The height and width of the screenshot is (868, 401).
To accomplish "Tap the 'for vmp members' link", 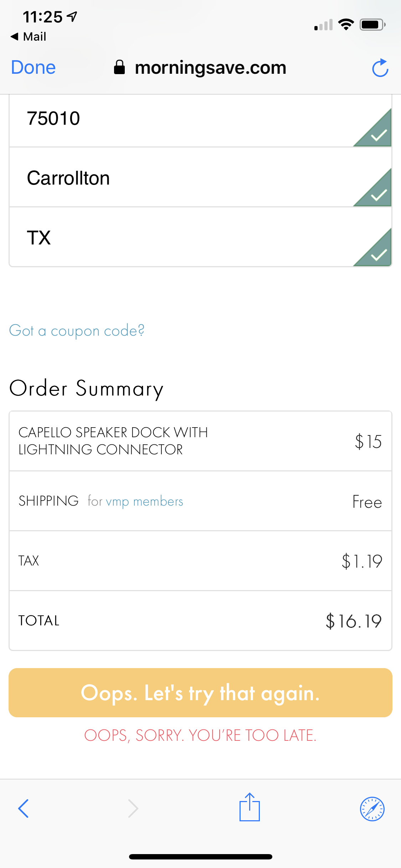I will (135, 501).
